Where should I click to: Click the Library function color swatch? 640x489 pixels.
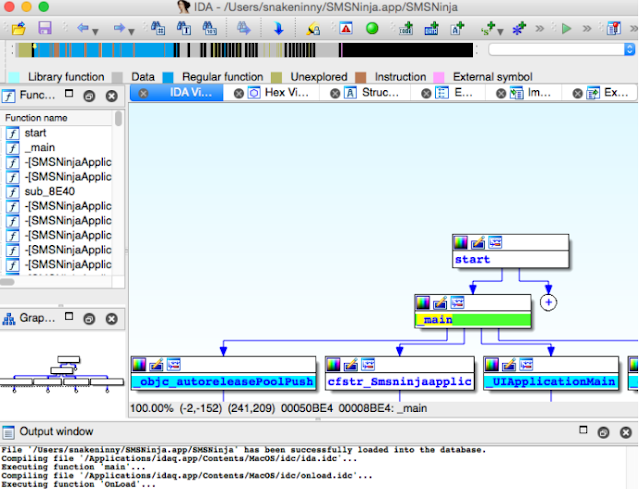[x=14, y=77]
